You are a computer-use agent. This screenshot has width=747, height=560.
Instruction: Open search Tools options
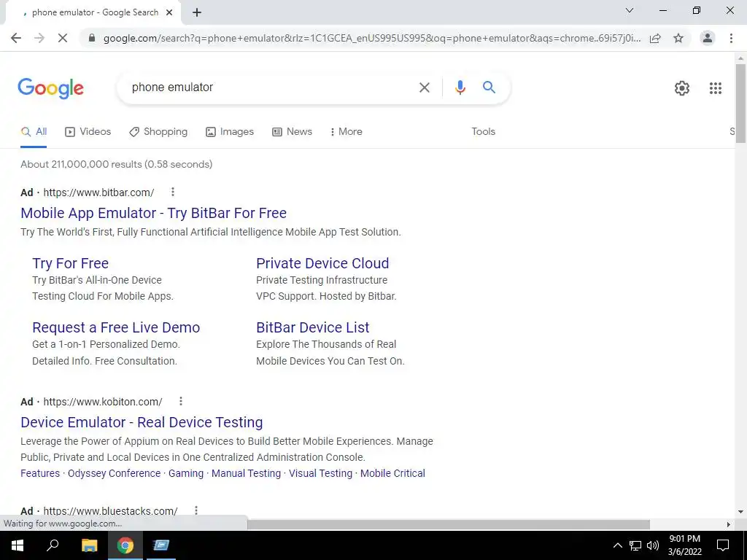pyautogui.click(x=483, y=132)
